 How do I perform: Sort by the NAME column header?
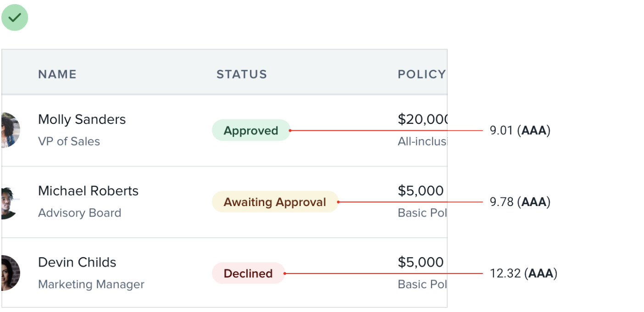[57, 74]
